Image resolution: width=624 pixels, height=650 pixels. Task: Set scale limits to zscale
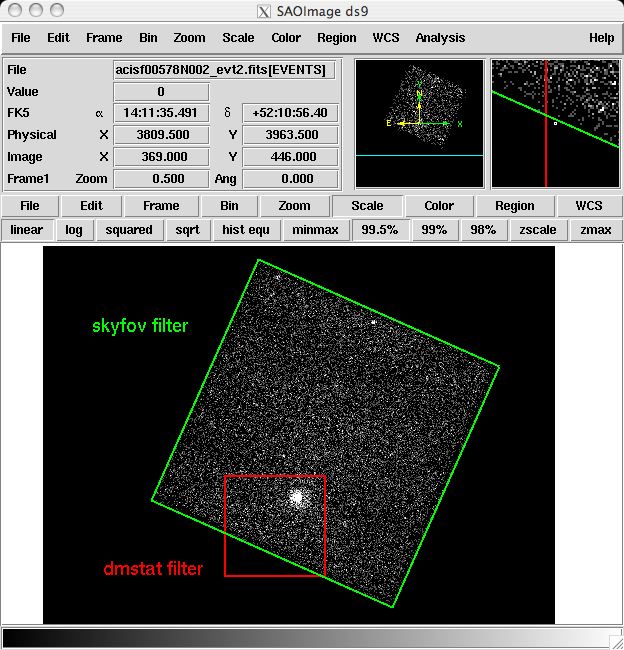(538, 230)
